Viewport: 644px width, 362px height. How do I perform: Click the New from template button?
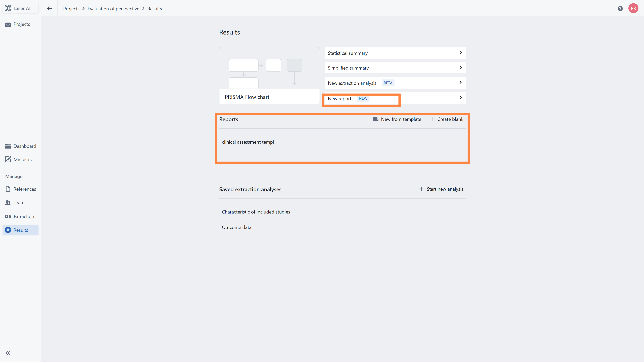[397, 119]
